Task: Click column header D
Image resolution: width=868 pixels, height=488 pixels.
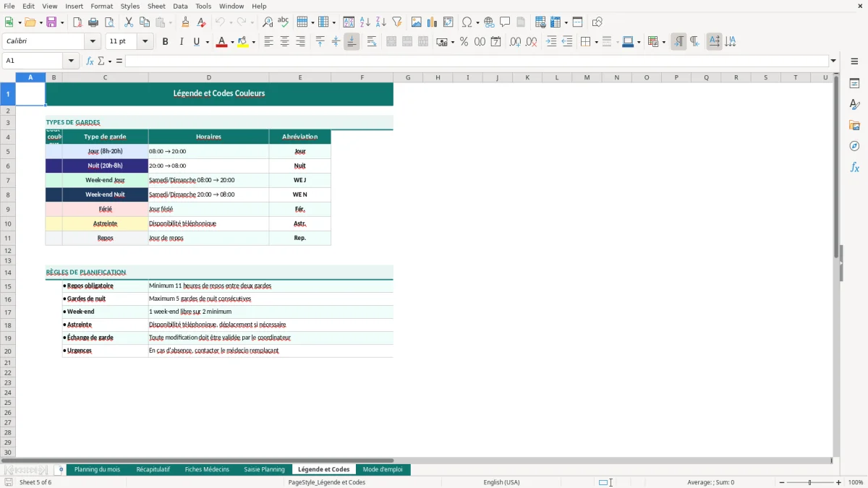Action: tap(208, 77)
